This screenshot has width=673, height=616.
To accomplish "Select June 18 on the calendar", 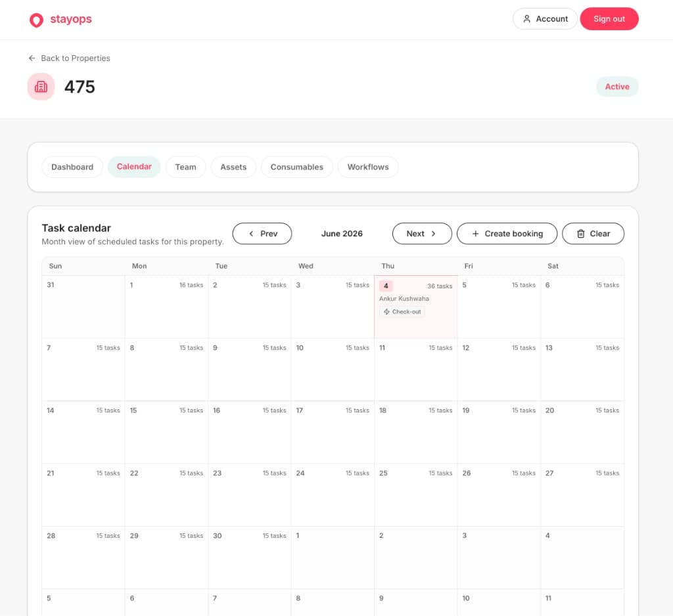I will pos(416,432).
